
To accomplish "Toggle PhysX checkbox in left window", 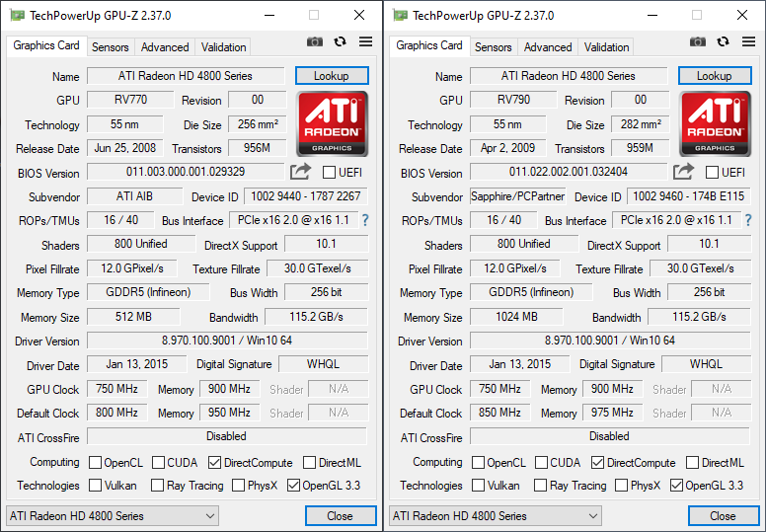I will pyautogui.click(x=239, y=485).
